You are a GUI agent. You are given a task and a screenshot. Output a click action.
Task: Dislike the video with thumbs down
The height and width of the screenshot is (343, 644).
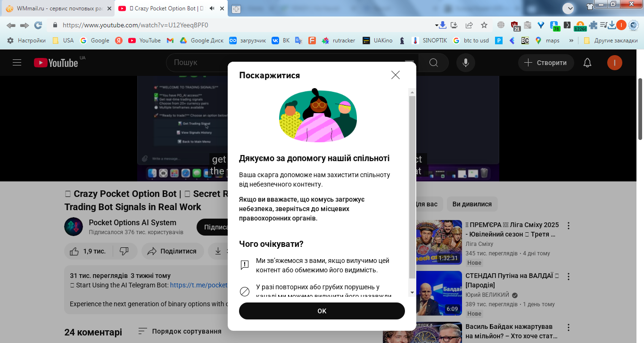click(124, 251)
